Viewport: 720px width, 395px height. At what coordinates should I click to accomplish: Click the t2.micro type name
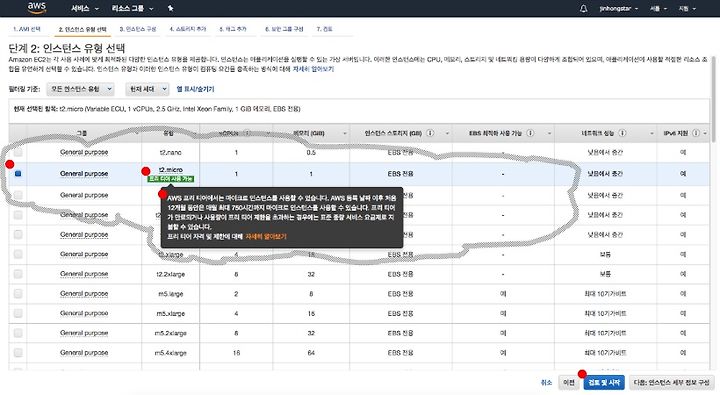point(171,170)
